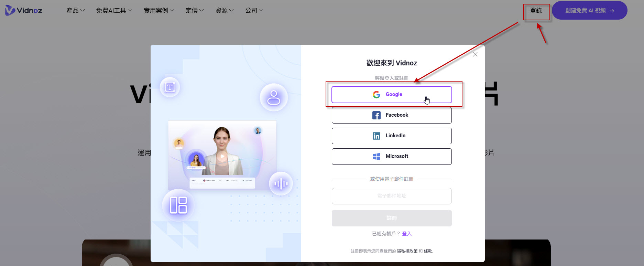The image size is (644, 266).
Task: Click the 或使用電子郵件註冊 label
Action: tap(392, 179)
